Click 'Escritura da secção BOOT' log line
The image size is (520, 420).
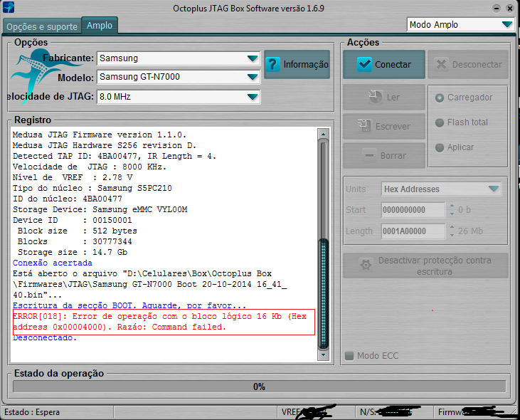coord(129,305)
